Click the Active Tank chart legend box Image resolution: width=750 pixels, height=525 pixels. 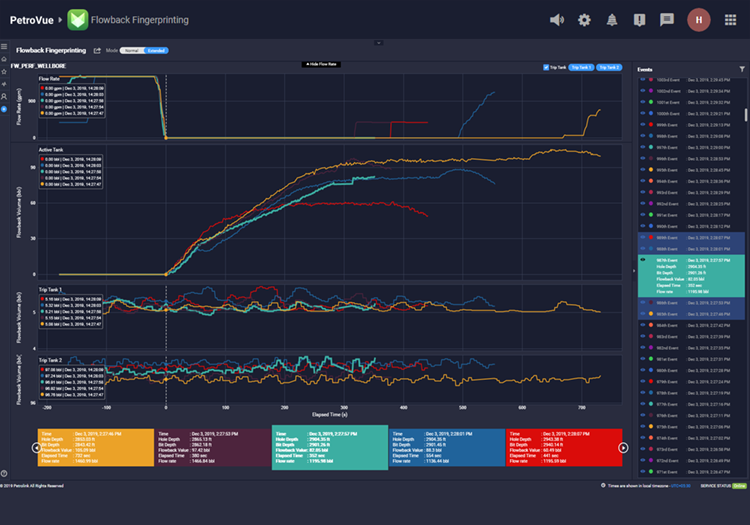tap(71, 172)
